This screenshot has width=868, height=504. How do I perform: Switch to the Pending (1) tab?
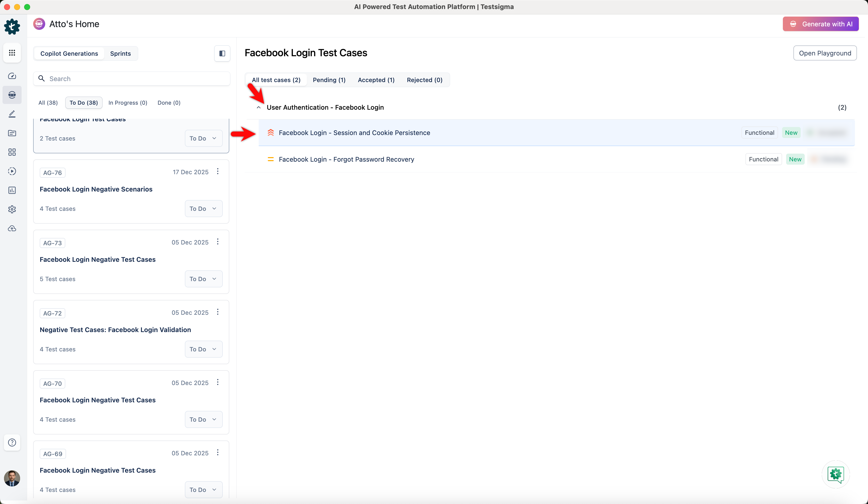(329, 80)
